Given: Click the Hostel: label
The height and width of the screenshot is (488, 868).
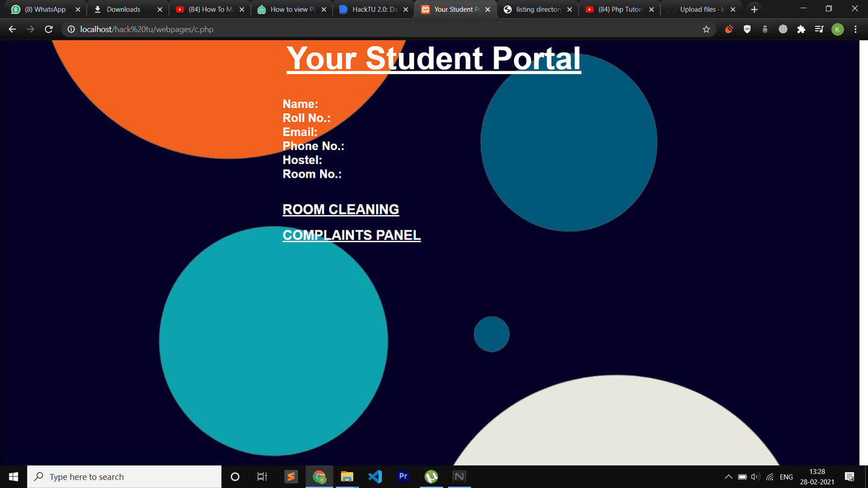Looking at the screenshot, I should [x=302, y=160].
